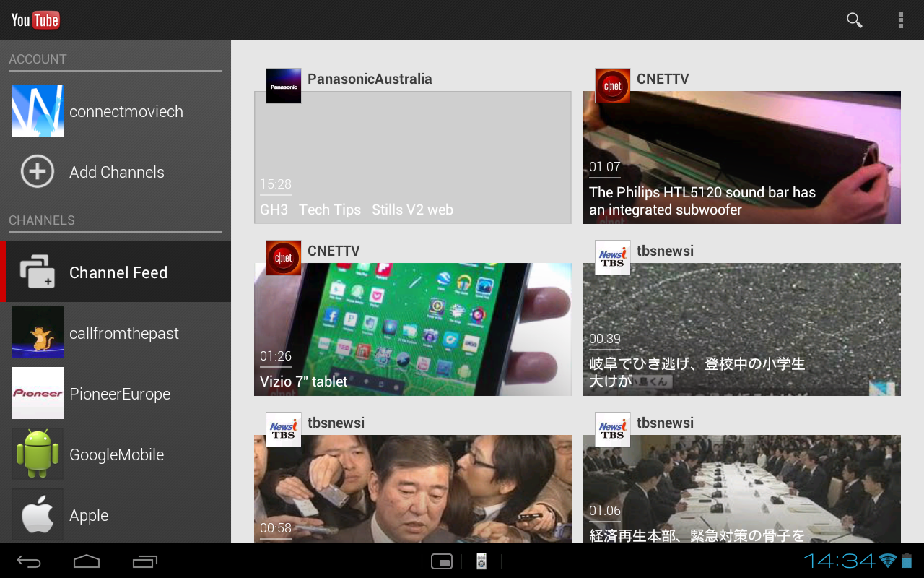Open the Apple channel logo
The image size is (924, 578).
point(38,514)
